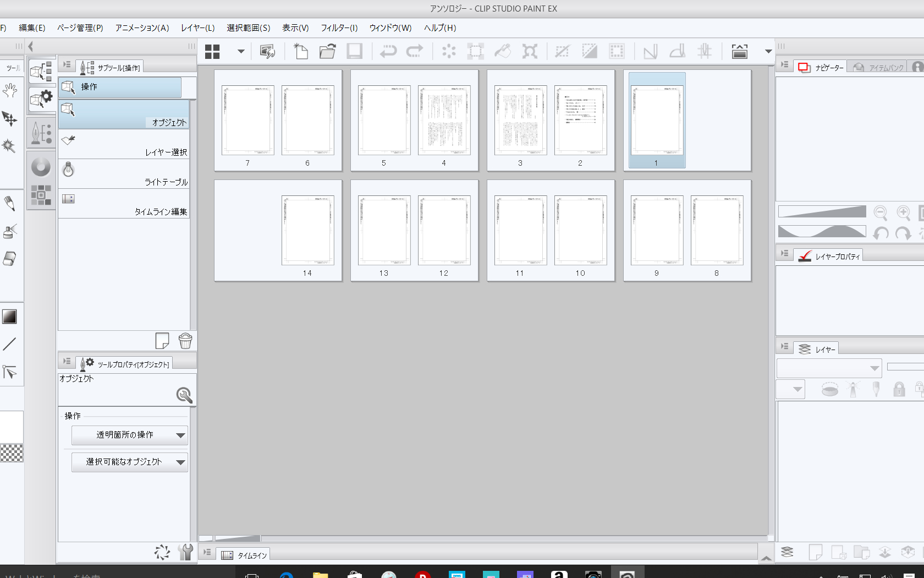The image size is (924, 578).
Task: Click the New document icon
Action: tap(301, 52)
